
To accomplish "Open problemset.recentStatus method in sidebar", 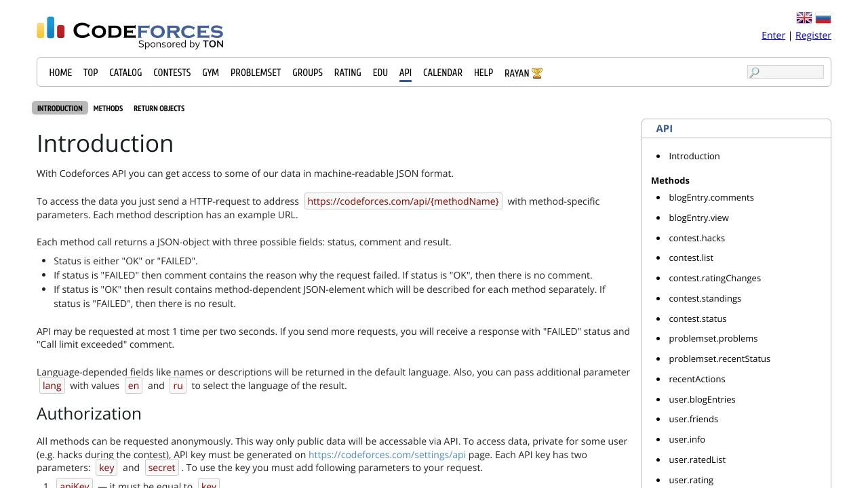I will [x=719, y=359].
